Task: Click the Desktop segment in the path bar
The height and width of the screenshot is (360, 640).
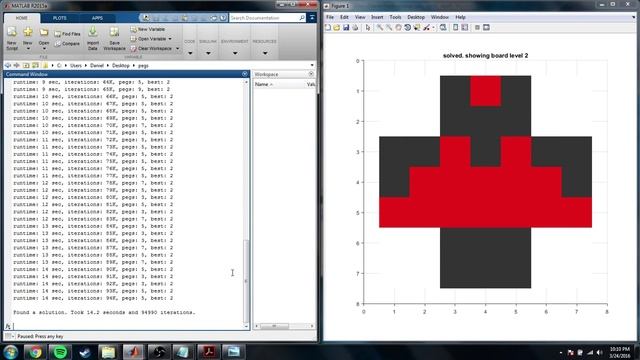Action: [120, 65]
